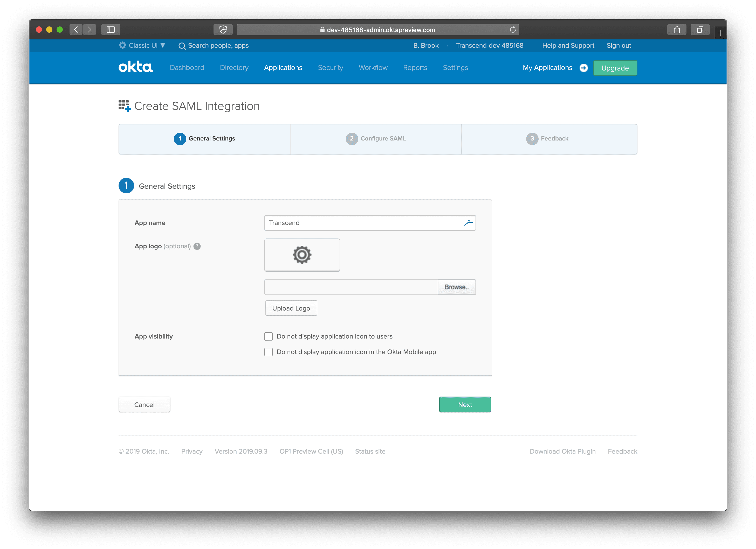Click the reload icon in the address bar
756x549 pixels.
pos(512,29)
